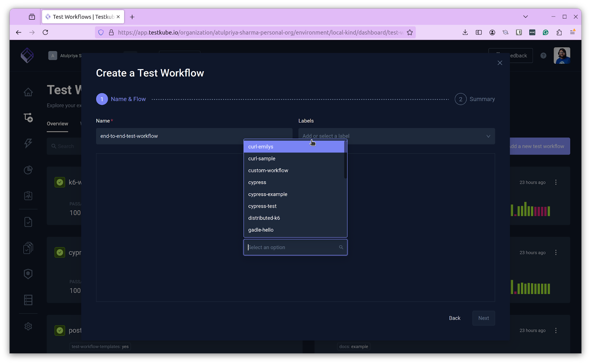This screenshot has height=364, width=591.
Task: Click the workflows Search field
Action: point(64,146)
